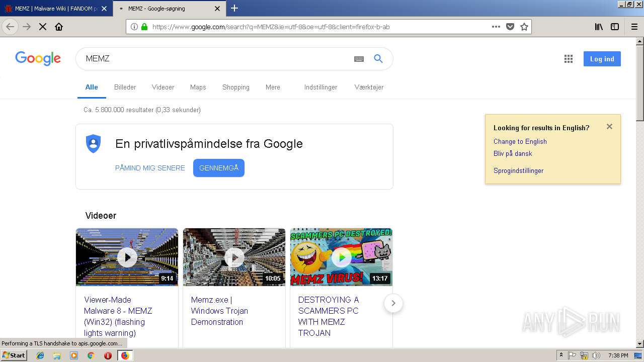Play the 13:17 MEMZ VIRUS thumbnail
This screenshot has width=644, height=362.
pos(341,257)
